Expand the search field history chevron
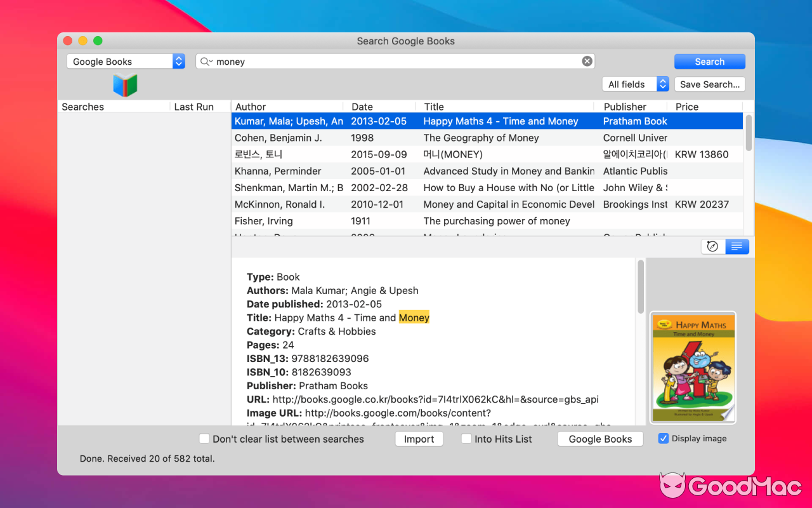812x508 pixels. pyautogui.click(x=212, y=61)
